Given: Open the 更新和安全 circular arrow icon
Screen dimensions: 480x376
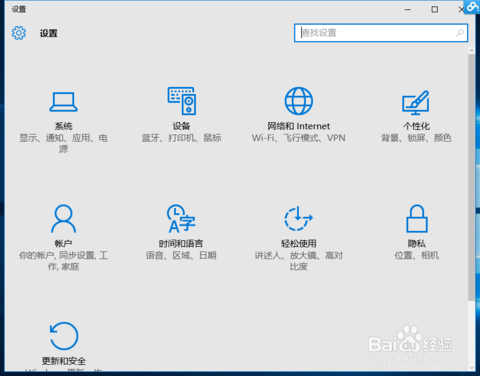Looking at the screenshot, I should pos(64,336).
